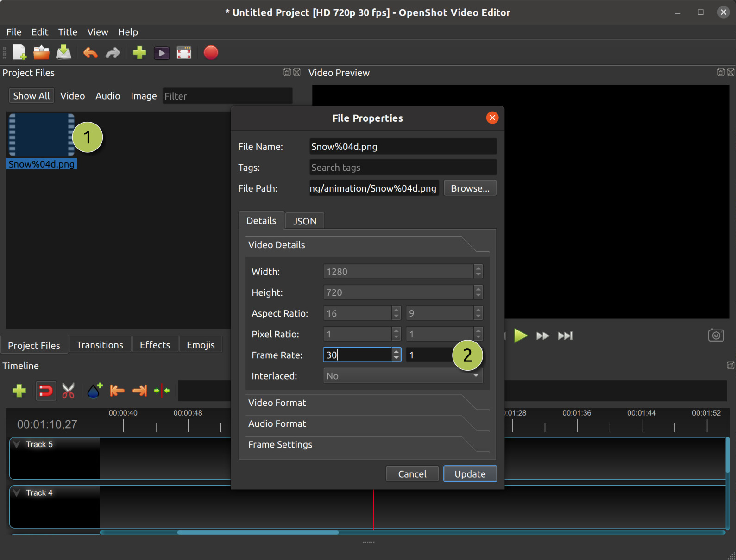Click the Undo arrow in toolbar

[x=90, y=53]
